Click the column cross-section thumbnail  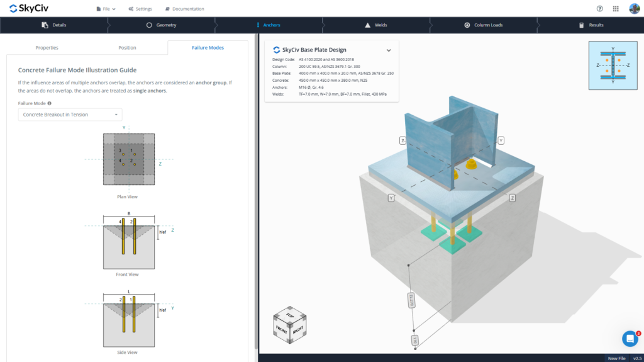click(x=613, y=65)
